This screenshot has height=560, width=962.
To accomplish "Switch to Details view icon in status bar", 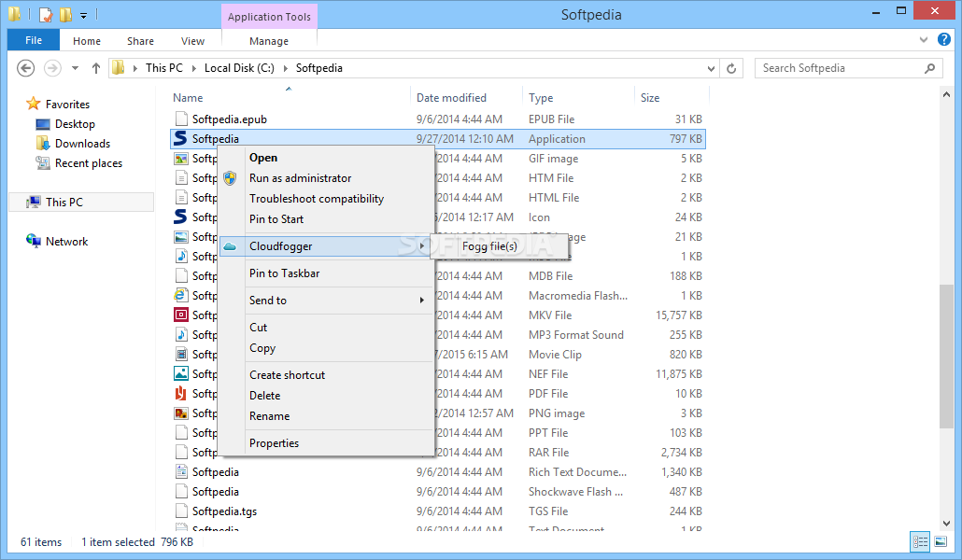I will (x=920, y=541).
